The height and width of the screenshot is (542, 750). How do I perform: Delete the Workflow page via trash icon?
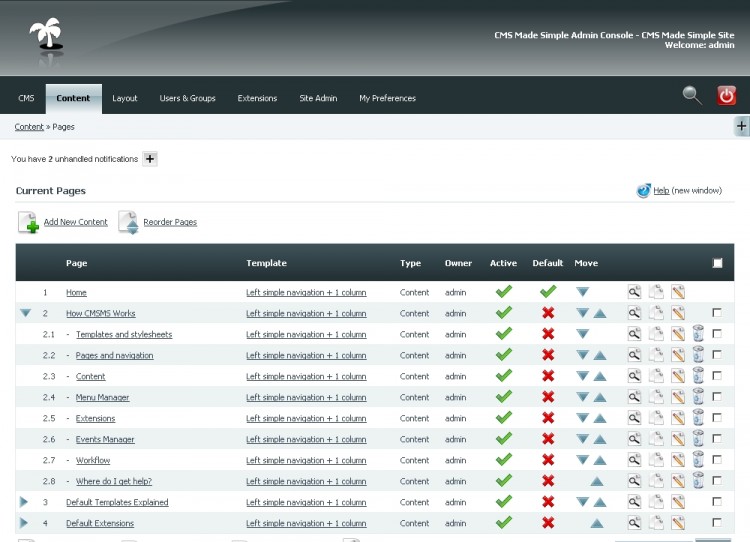(698, 459)
